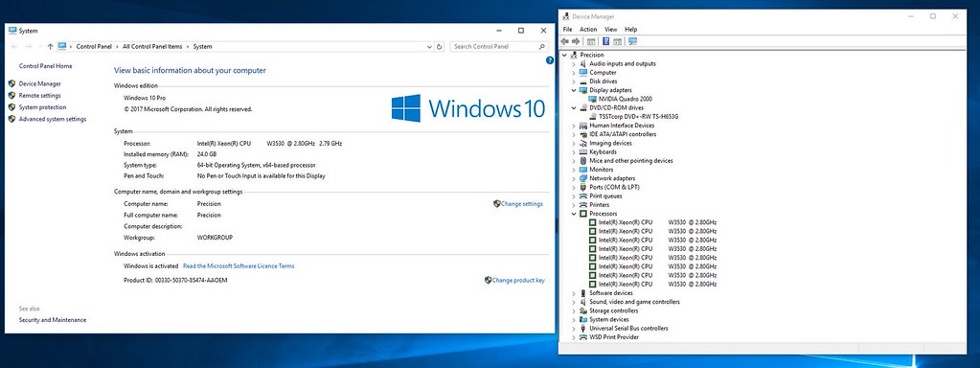Open Advanced system settings link
Screen dimensions: 980x368
click(53, 120)
